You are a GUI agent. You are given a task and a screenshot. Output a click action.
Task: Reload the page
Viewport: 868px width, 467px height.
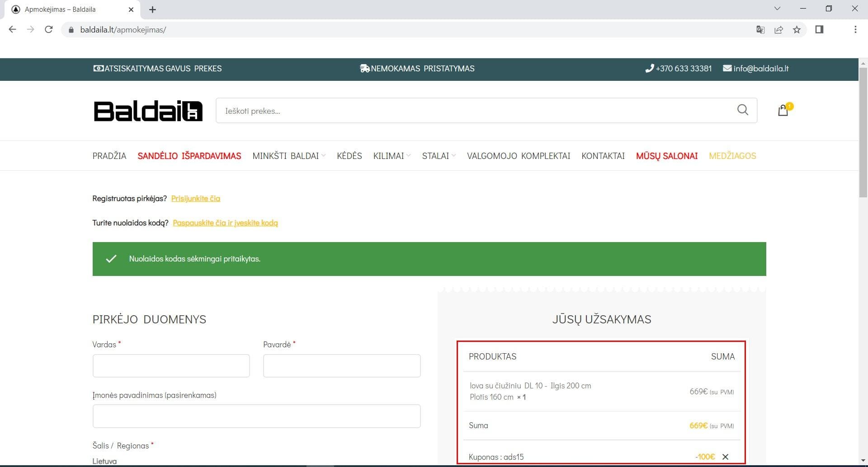(49, 29)
